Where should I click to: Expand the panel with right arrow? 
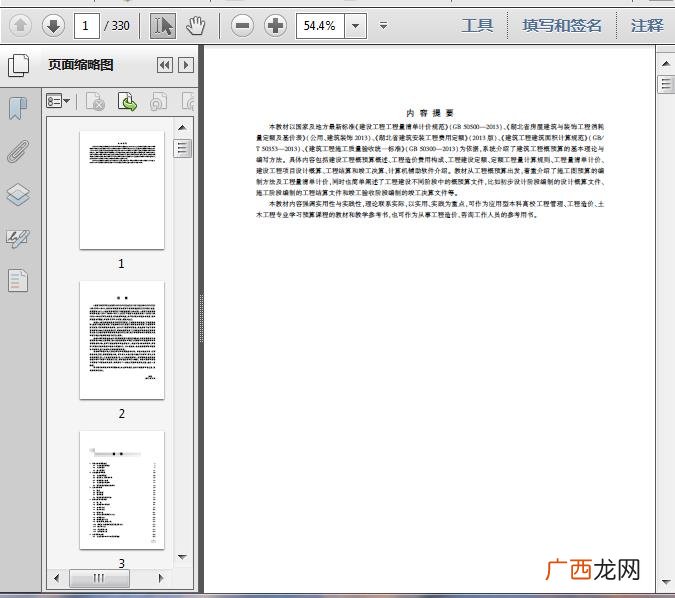point(186,65)
